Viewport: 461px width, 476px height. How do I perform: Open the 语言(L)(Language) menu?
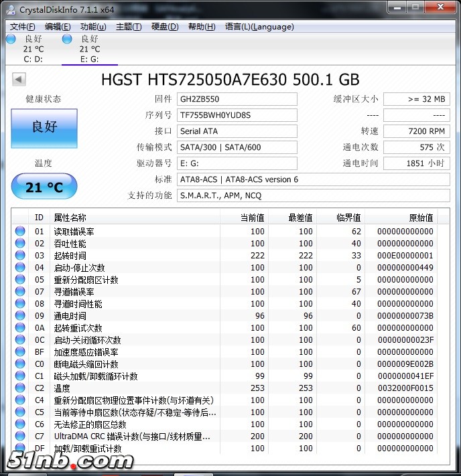[x=259, y=27]
